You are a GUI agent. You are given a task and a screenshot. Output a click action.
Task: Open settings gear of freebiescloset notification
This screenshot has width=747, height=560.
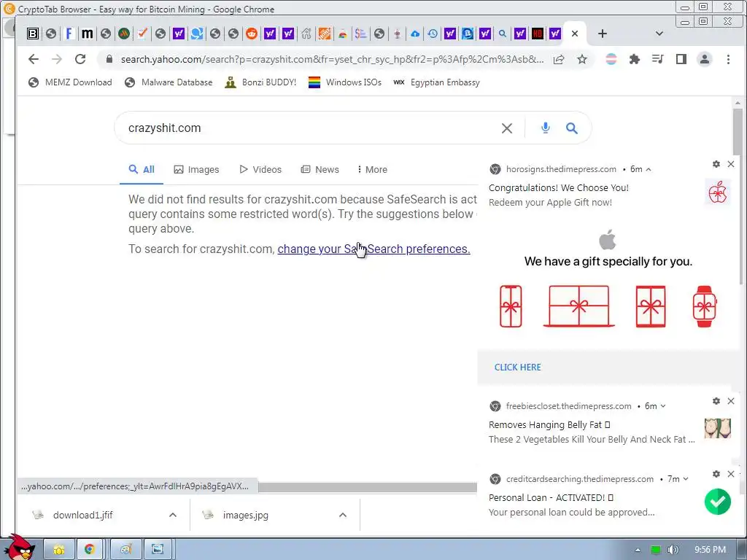(x=716, y=401)
